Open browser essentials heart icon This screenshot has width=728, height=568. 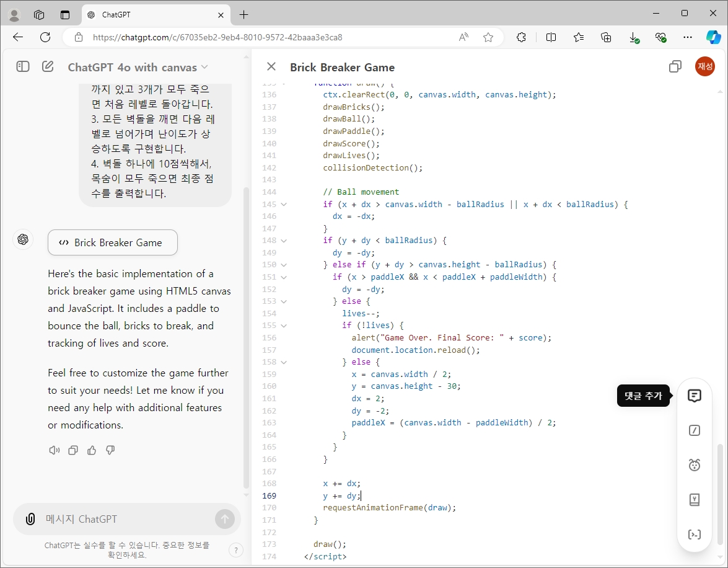tap(660, 37)
